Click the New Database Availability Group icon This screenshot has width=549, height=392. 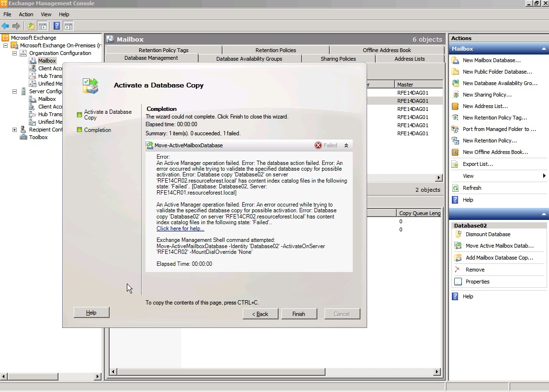click(x=455, y=83)
